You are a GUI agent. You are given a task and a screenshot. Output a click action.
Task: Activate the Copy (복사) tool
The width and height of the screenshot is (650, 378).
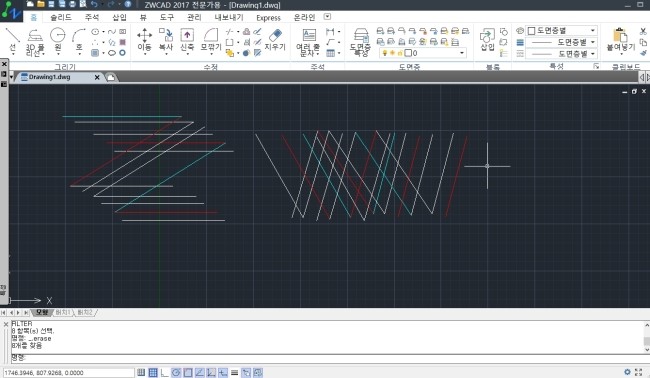coord(166,41)
